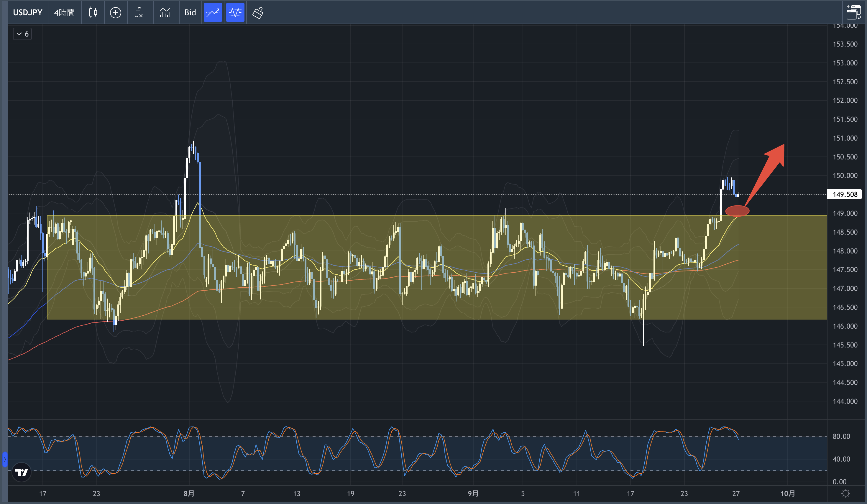The height and width of the screenshot is (504, 867).
Task: Toggle the blue oscillator pulse indicator button
Action: 235,13
